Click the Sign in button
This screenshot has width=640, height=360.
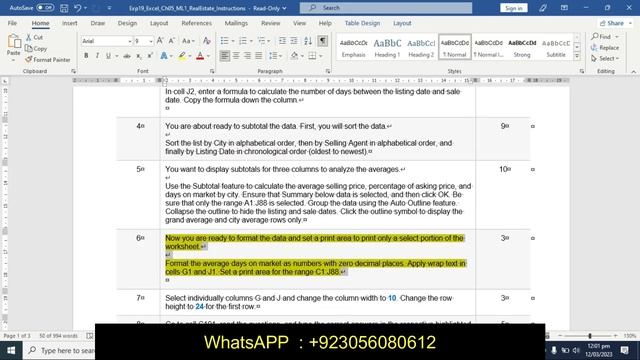(x=513, y=8)
